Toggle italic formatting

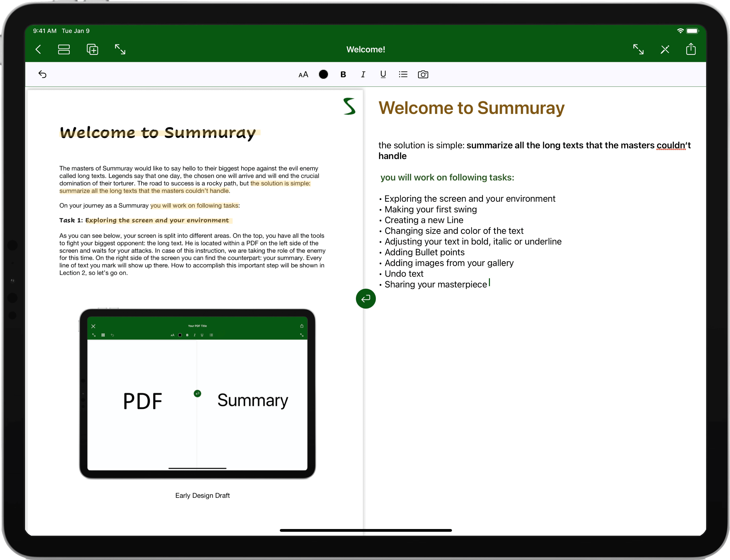(363, 74)
